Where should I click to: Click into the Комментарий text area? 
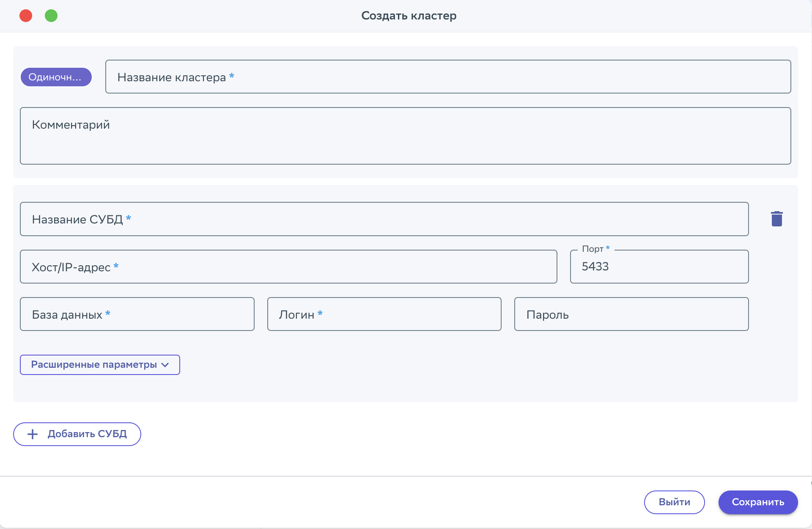(405, 136)
